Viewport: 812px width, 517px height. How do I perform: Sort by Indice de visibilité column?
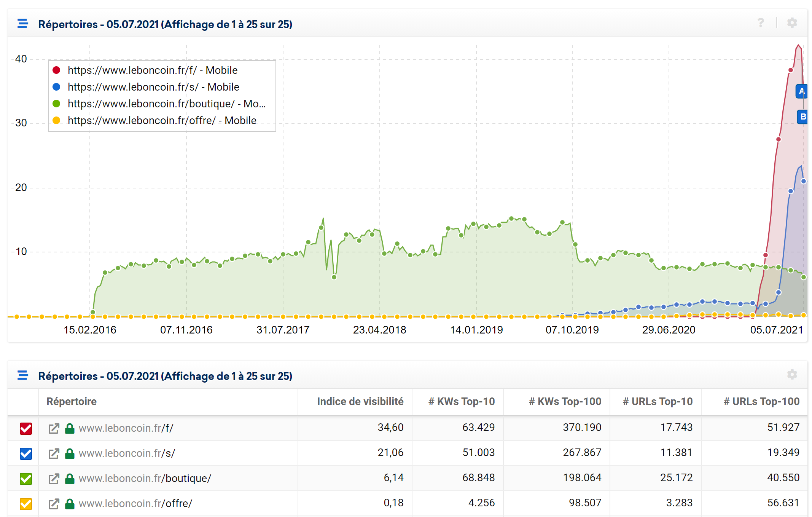[x=360, y=401]
